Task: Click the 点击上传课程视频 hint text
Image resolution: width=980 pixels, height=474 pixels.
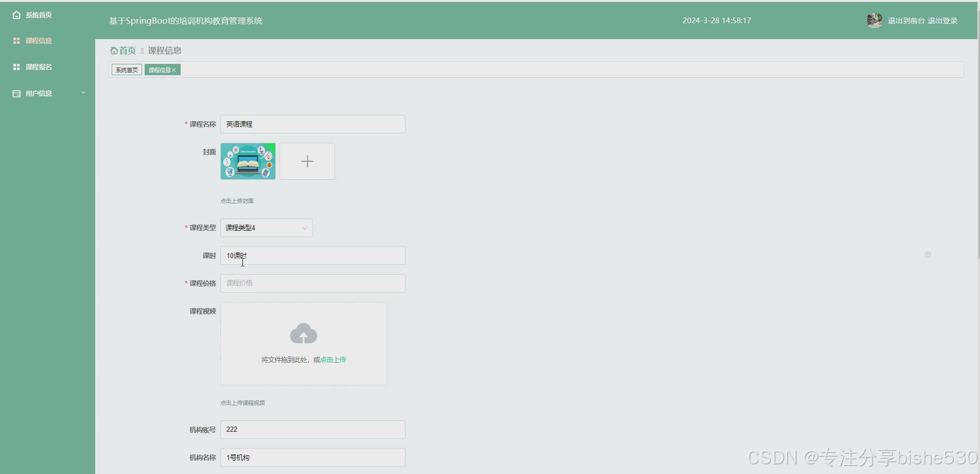Action: (x=243, y=403)
